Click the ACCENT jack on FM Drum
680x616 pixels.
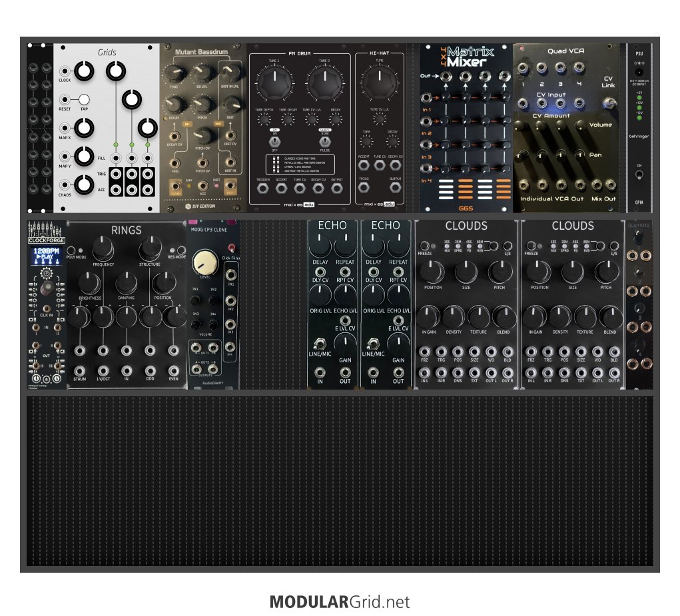pyautogui.click(x=281, y=188)
